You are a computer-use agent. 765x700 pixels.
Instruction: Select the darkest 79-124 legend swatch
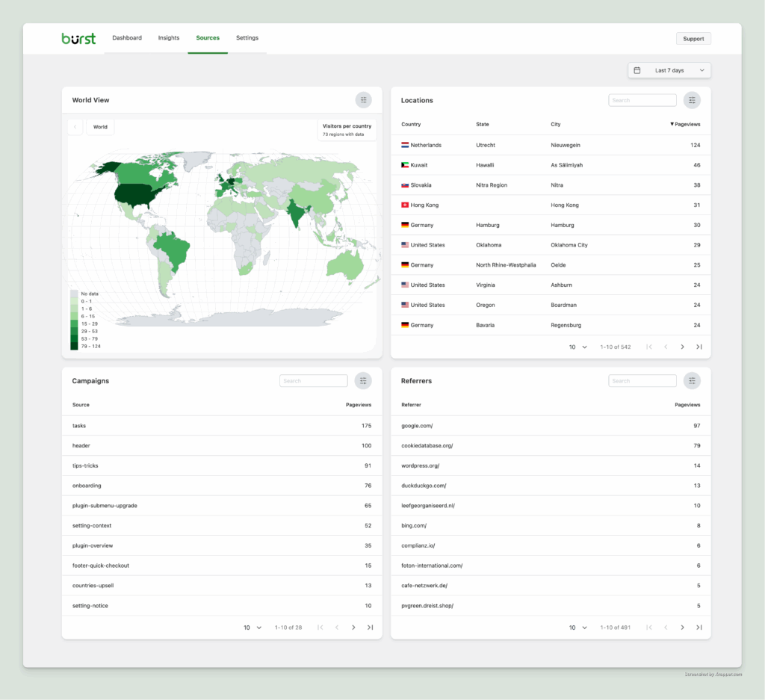click(75, 345)
